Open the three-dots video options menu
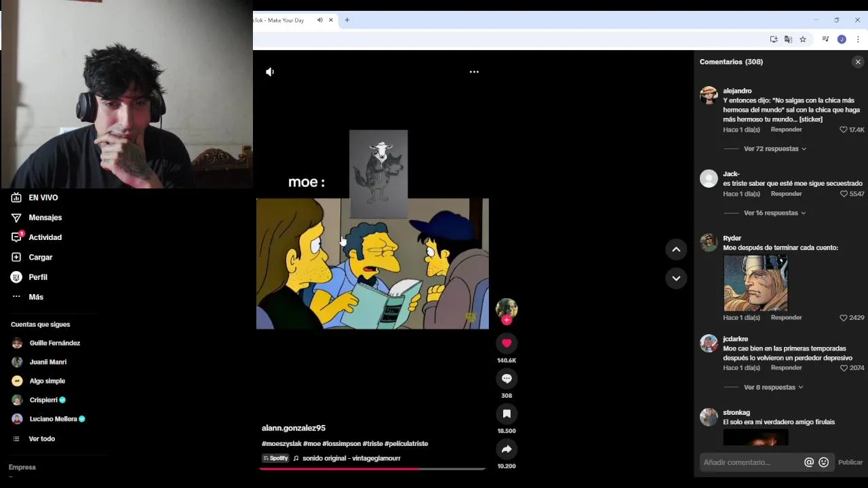The height and width of the screenshot is (488, 868). [x=474, y=72]
